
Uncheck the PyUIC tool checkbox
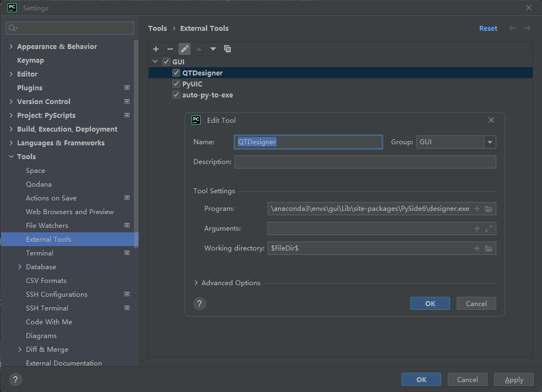point(176,84)
